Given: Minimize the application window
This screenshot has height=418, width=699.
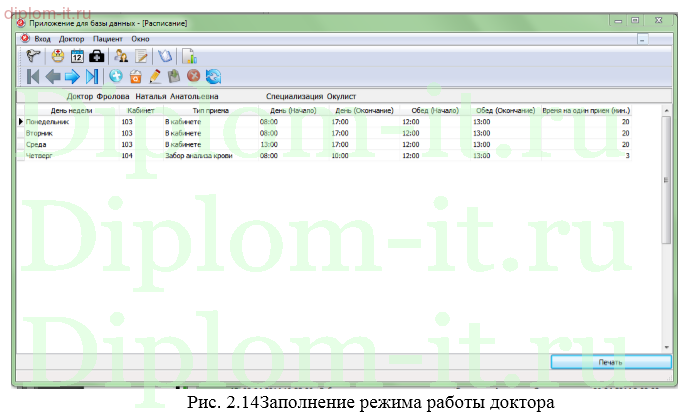Looking at the screenshot, I should pyautogui.click(x=618, y=20).
